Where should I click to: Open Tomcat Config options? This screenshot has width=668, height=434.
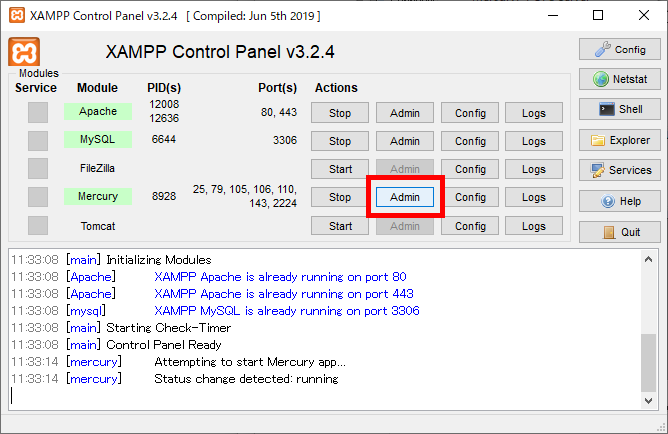pyautogui.click(x=470, y=226)
